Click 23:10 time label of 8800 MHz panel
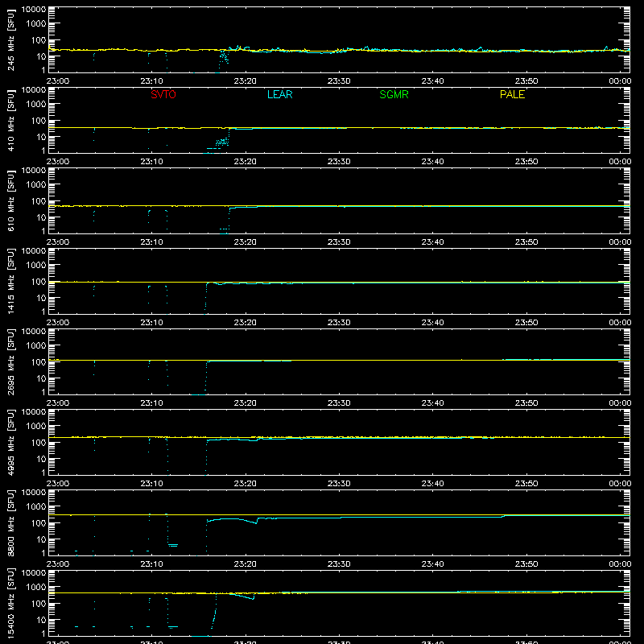This screenshot has width=644, height=644. (151, 564)
